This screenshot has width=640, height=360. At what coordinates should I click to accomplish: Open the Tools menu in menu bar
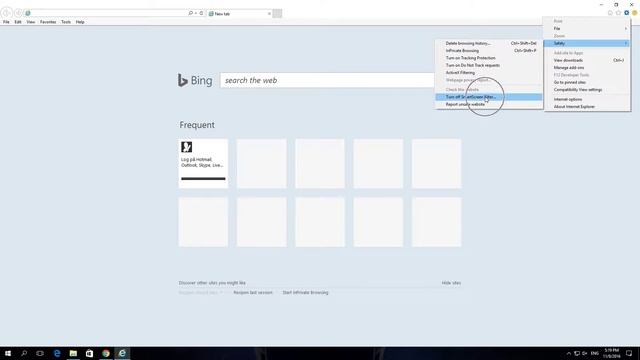[66, 22]
